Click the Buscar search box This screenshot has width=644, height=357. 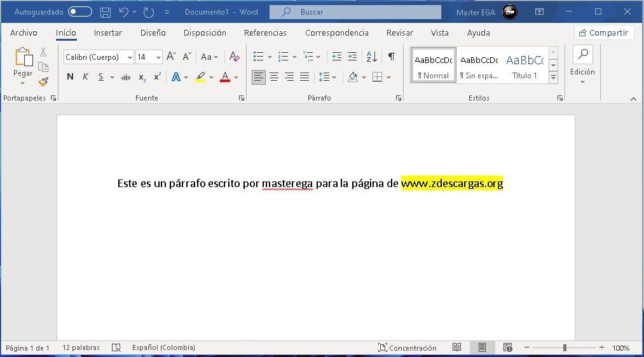(x=355, y=12)
